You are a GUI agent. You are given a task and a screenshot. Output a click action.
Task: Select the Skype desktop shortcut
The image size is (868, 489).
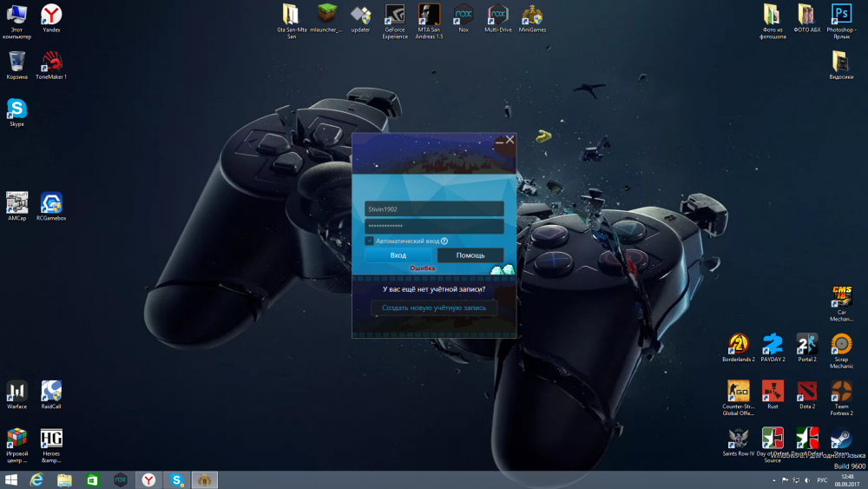16,109
